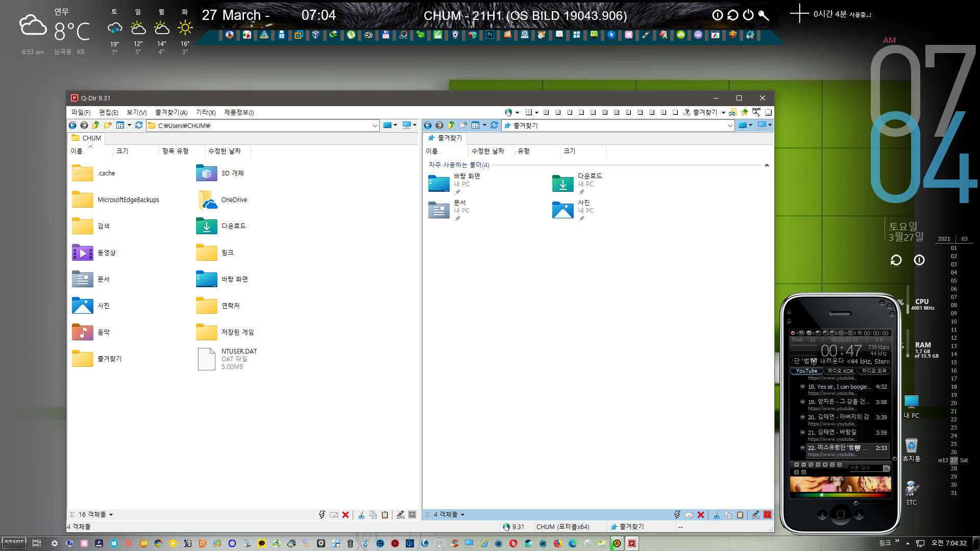Click the power icon in top bar

point(748,15)
